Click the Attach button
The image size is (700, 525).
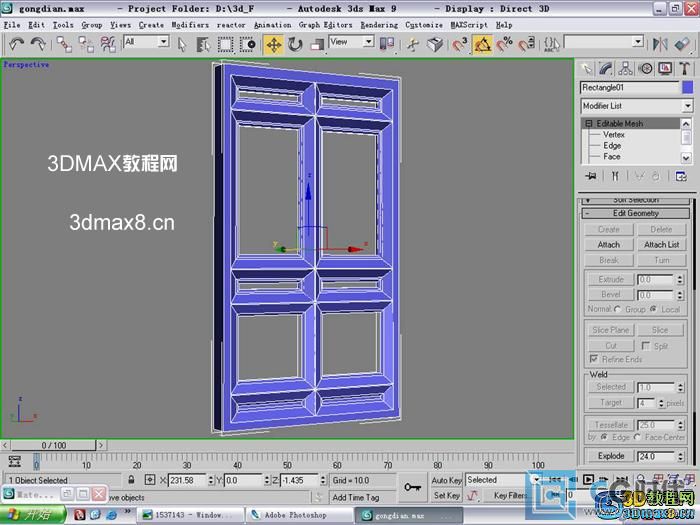608,245
